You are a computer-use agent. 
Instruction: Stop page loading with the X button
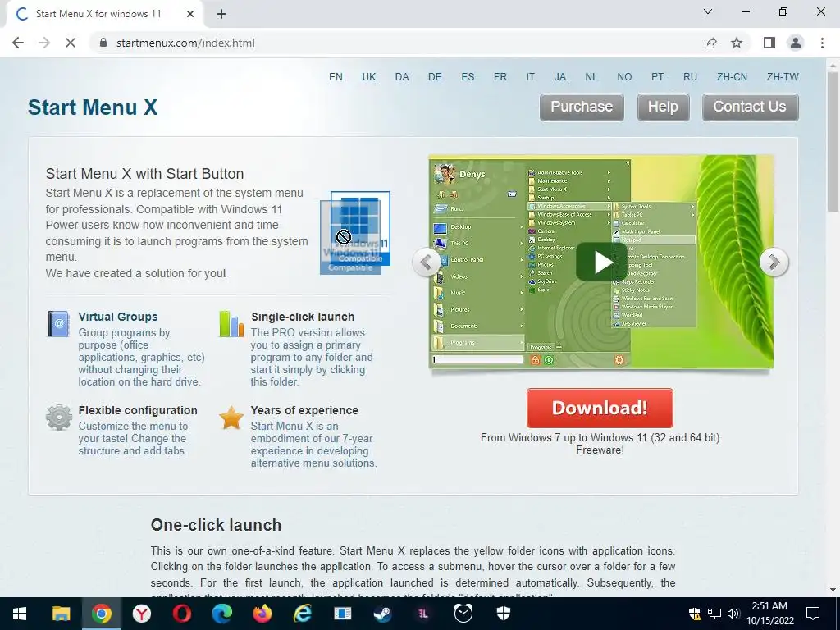(x=71, y=43)
